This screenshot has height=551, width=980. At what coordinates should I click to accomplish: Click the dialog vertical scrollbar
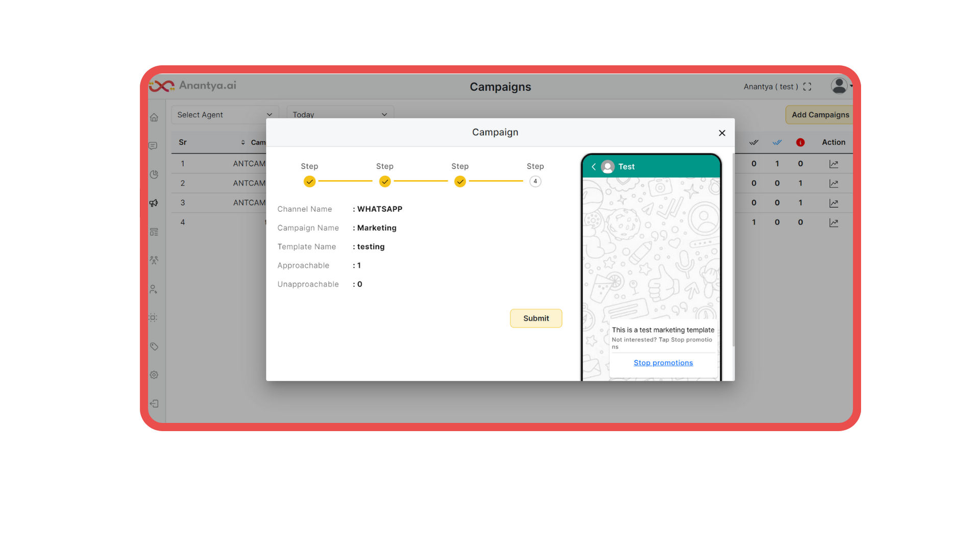(x=733, y=250)
